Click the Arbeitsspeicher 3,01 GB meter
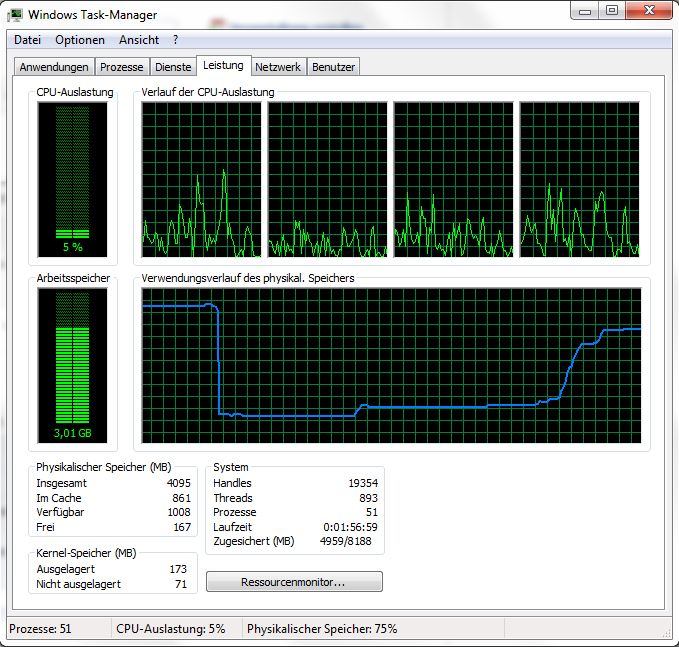This screenshot has height=647, width=679. click(x=72, y=366)
